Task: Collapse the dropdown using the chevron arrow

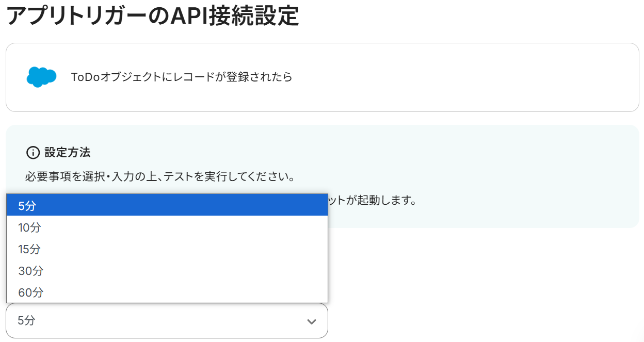Action: [311, 321]
